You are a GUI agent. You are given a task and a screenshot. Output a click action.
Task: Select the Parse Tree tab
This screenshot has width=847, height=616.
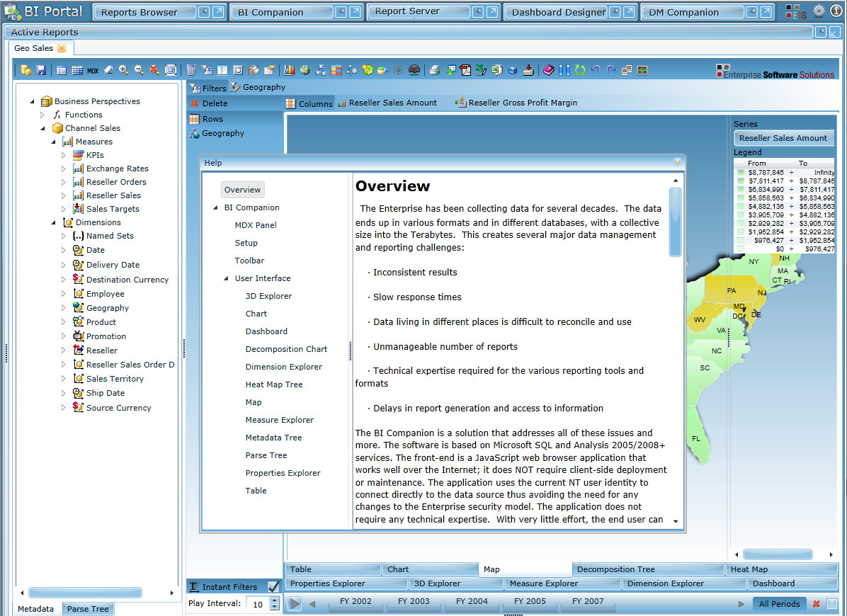point(88,608)
